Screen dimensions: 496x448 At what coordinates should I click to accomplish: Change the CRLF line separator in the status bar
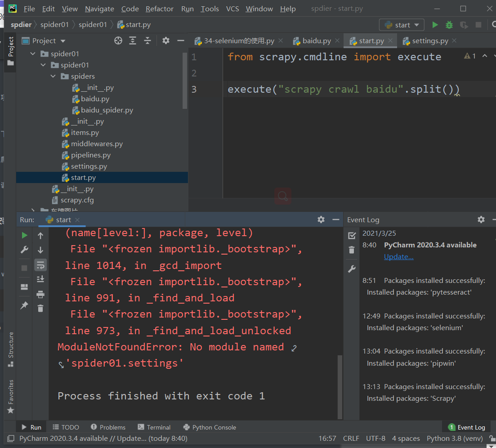pyautogui.click(x=351, y=439)
